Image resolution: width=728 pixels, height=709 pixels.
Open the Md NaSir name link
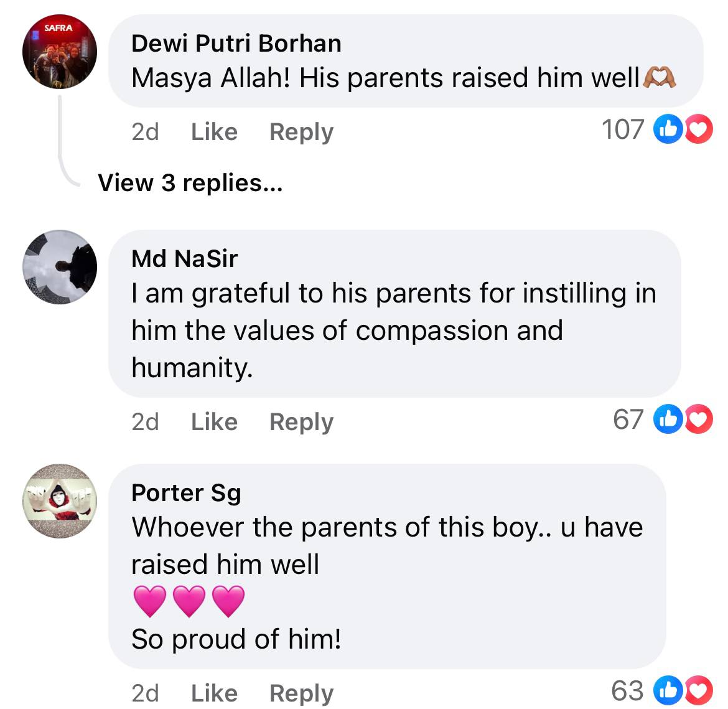(x=185, y=258)
